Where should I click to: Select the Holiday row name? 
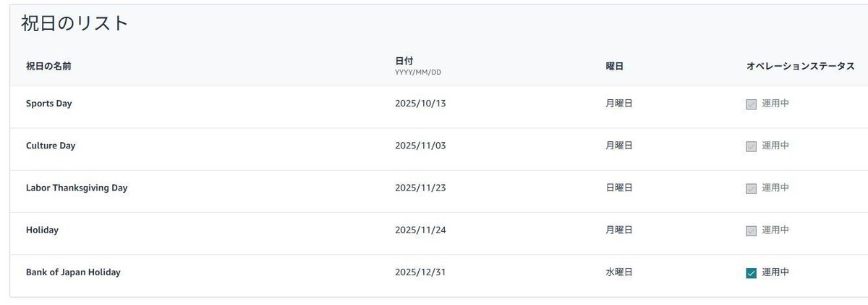pyautogui.click(x=42, y=230)
